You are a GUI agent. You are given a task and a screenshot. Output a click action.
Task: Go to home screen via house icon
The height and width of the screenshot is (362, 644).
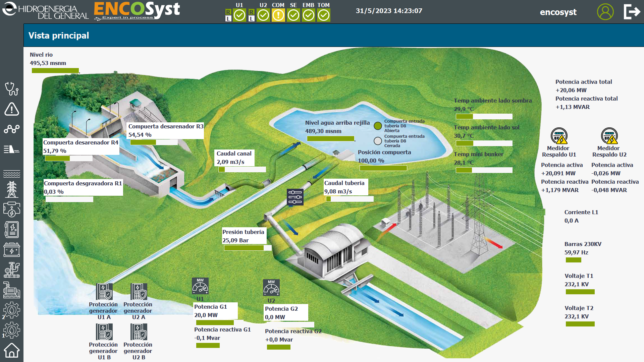coord(12,350)
